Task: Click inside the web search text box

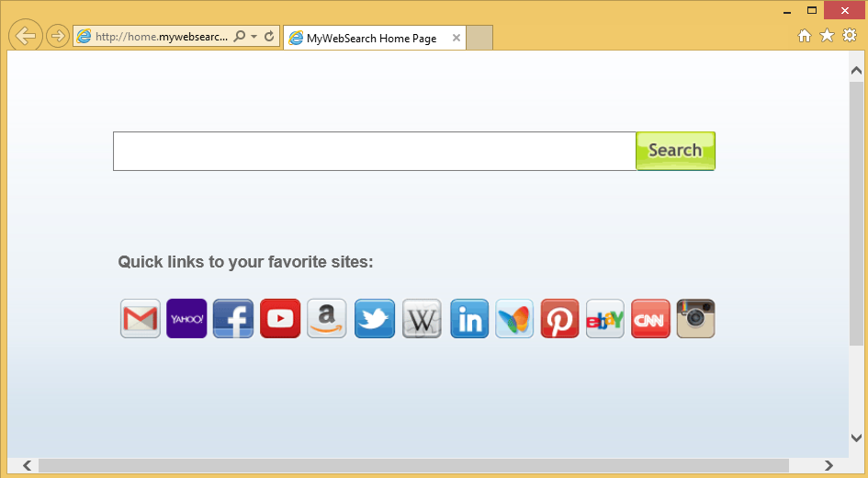Action: click(x=374, y=152)
